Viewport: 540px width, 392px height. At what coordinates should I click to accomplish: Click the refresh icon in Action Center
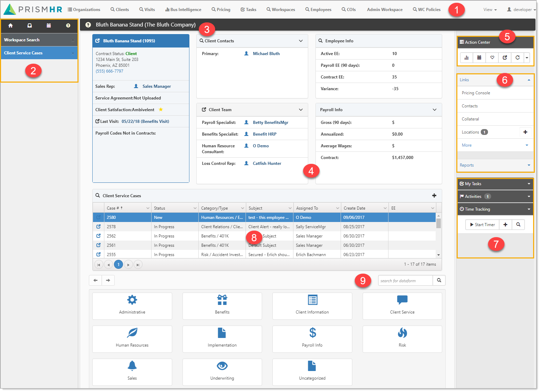point(518,57)
